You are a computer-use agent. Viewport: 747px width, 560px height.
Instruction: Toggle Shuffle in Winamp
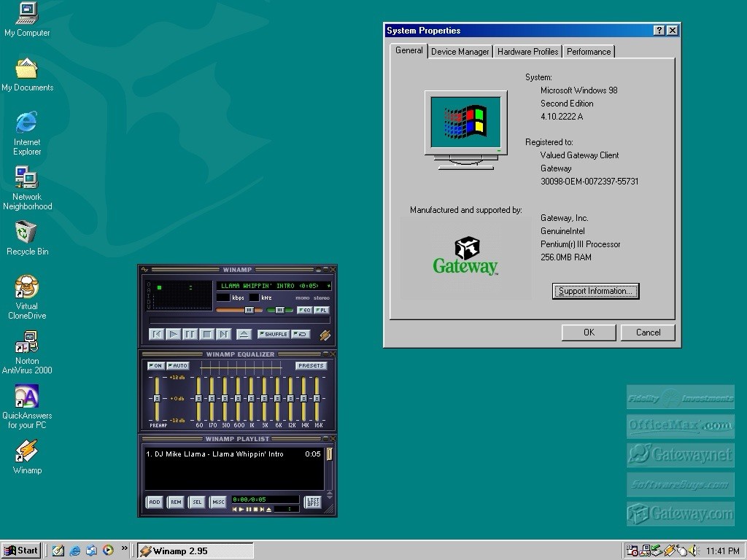pyautogui.click(x=274, y=334)
